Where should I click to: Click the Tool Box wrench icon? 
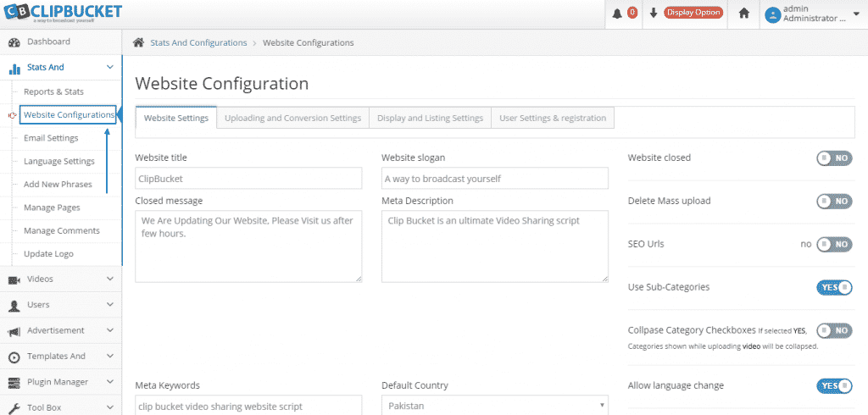[14, 408]
